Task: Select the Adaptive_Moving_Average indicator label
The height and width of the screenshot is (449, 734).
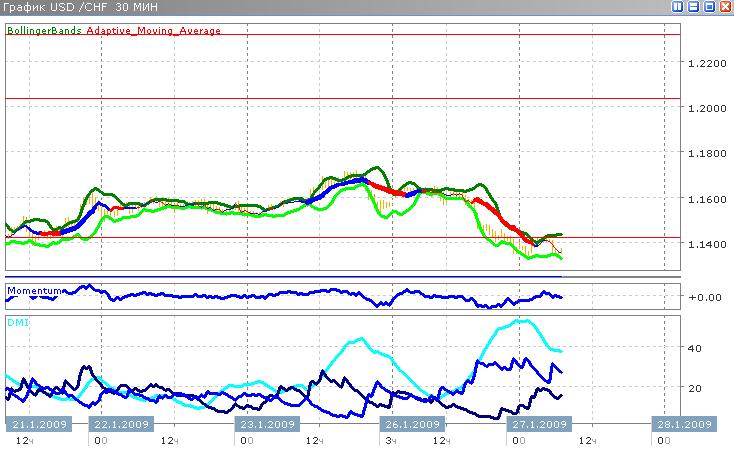Action: [x=153, y=31]
